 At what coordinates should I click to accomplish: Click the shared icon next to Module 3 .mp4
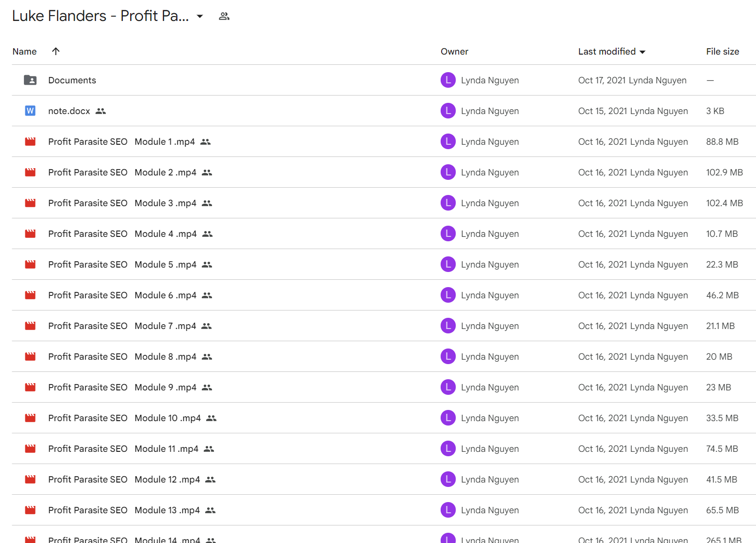[207, 203]
